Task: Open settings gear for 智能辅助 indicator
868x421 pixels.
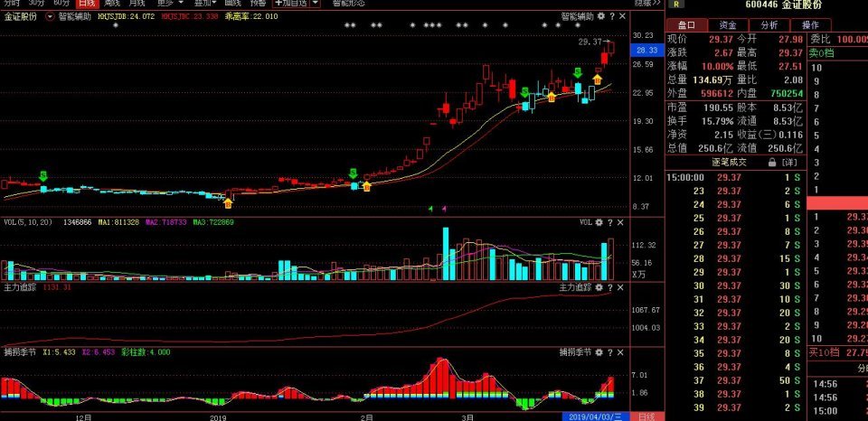Action: point(600,16)
